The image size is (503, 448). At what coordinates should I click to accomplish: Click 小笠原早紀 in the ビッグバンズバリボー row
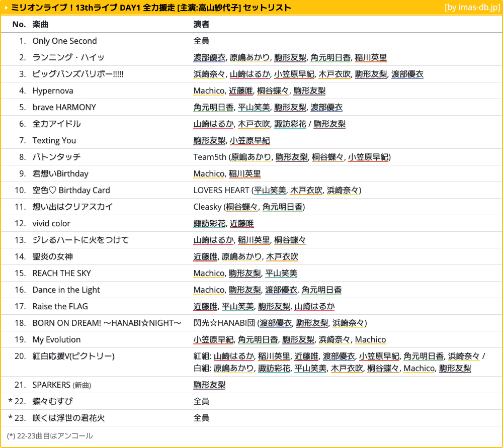(294, 74)
